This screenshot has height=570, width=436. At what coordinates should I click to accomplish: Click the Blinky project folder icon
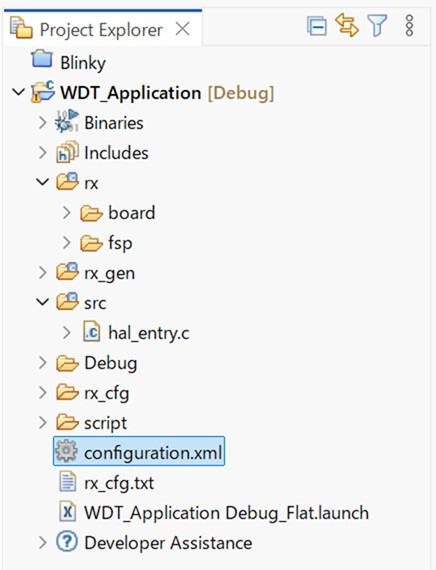tap(42, 59)
